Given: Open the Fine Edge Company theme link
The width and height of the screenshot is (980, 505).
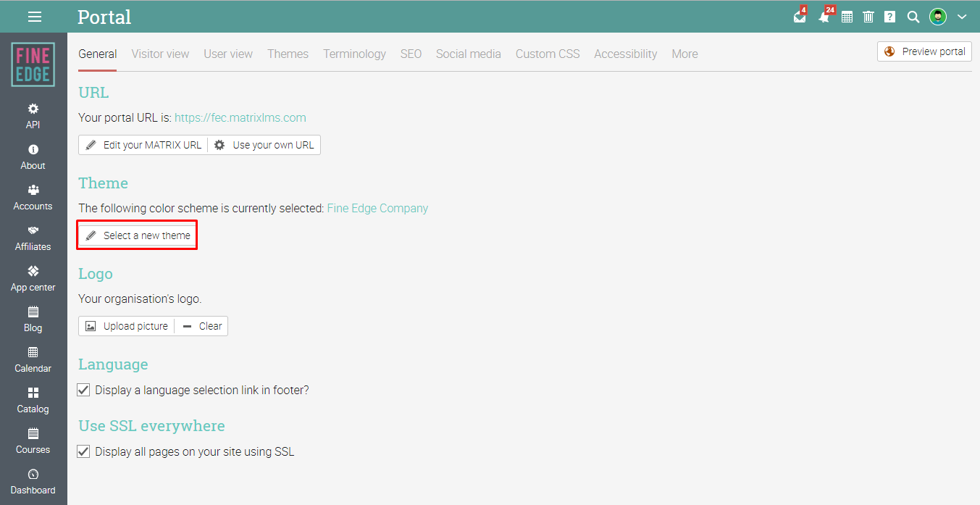Looking at the screenshot, I should click(x=377, y=208).
